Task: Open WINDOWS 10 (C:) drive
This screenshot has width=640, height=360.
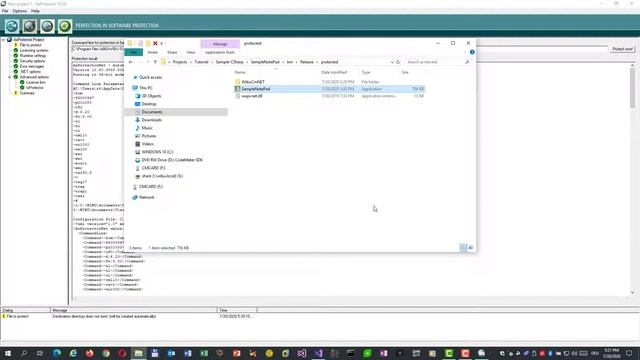Action: pyautogui.click(x=157, y=152)
